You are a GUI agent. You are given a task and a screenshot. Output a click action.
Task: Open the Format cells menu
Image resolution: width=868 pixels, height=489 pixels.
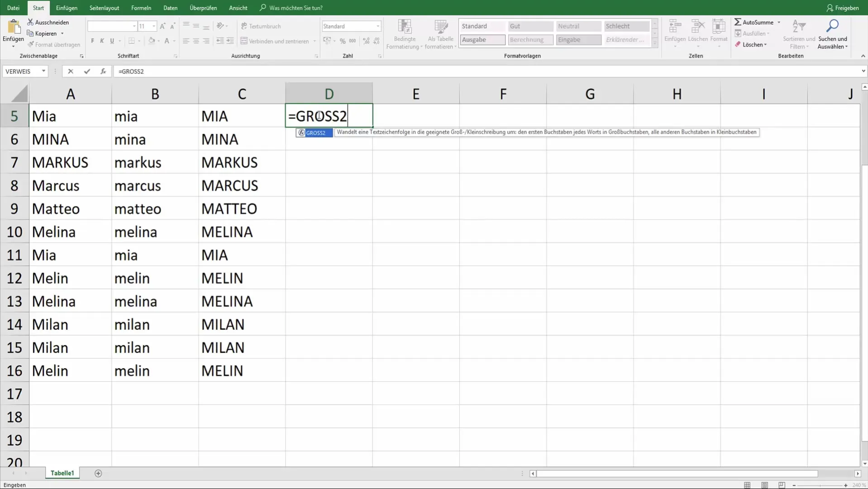[x=719, y=33]
